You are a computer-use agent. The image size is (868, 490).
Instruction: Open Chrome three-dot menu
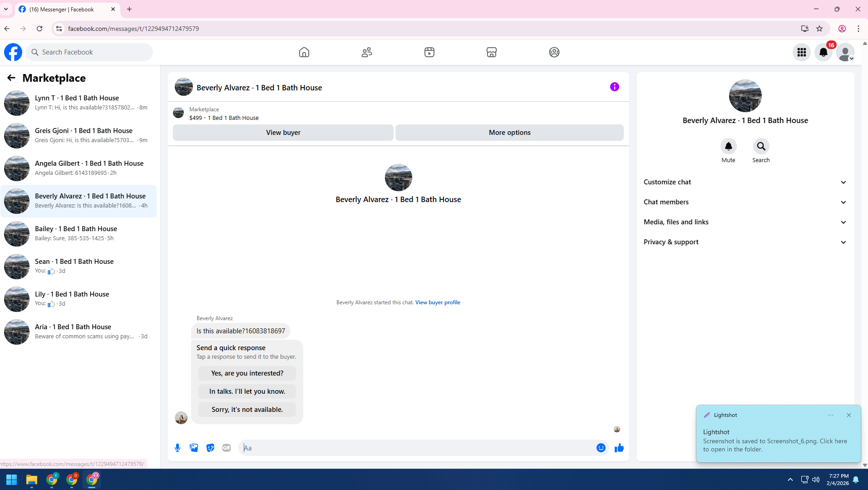(x=858, y=29)
